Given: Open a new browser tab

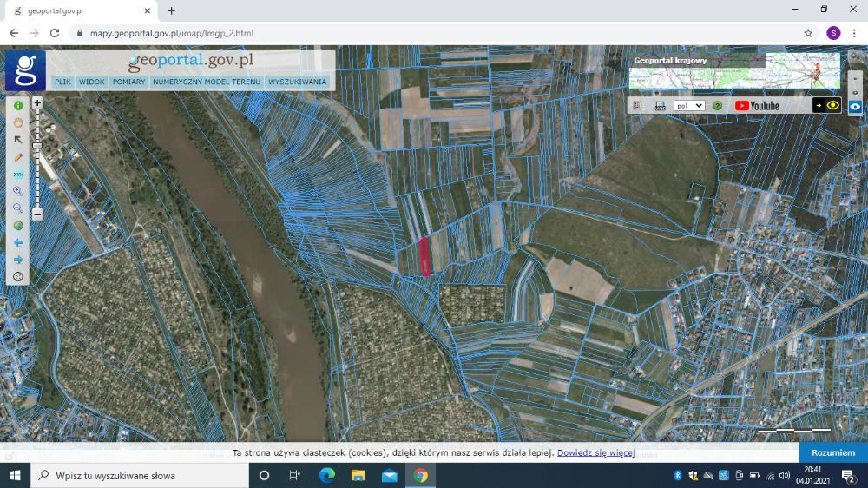Looking at the screenshot, I should point(172,11).
